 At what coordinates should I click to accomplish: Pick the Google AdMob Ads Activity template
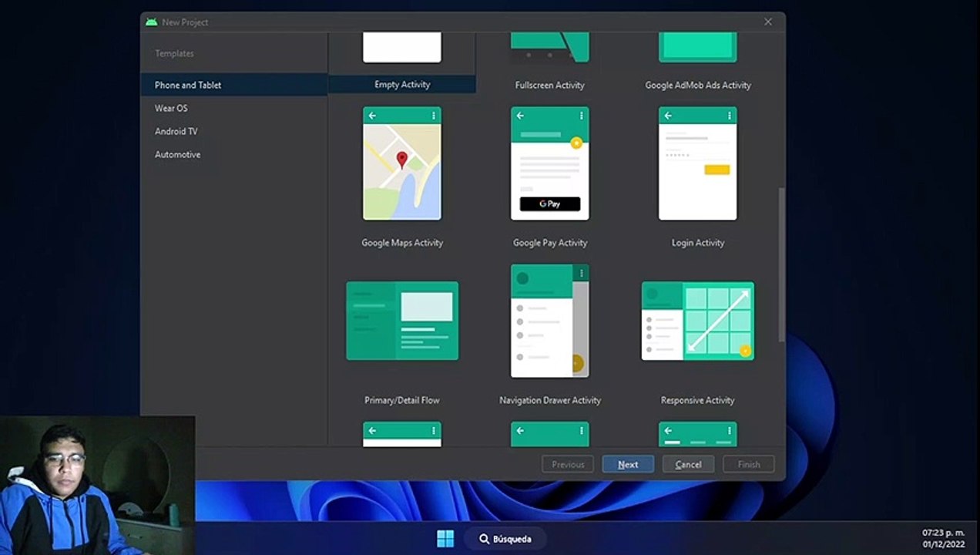click(x=698, y=85)
